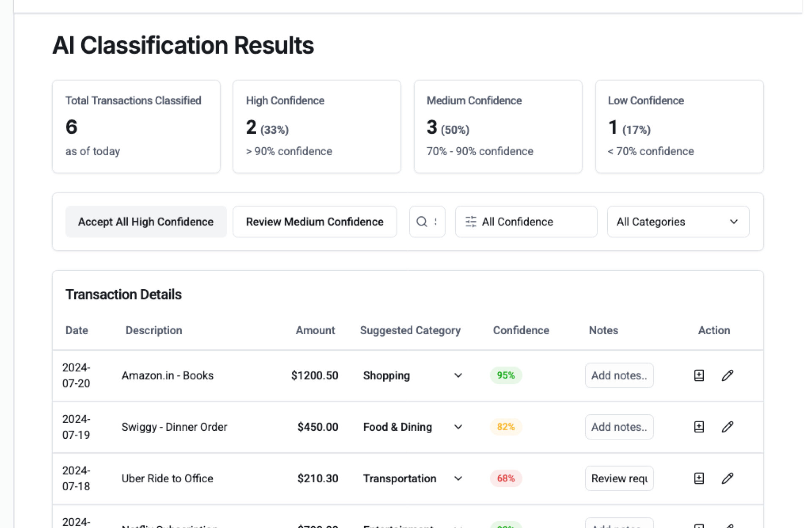
Task: Click the save icon for Amazon.in Books row
Action: (x=699, y=375)
